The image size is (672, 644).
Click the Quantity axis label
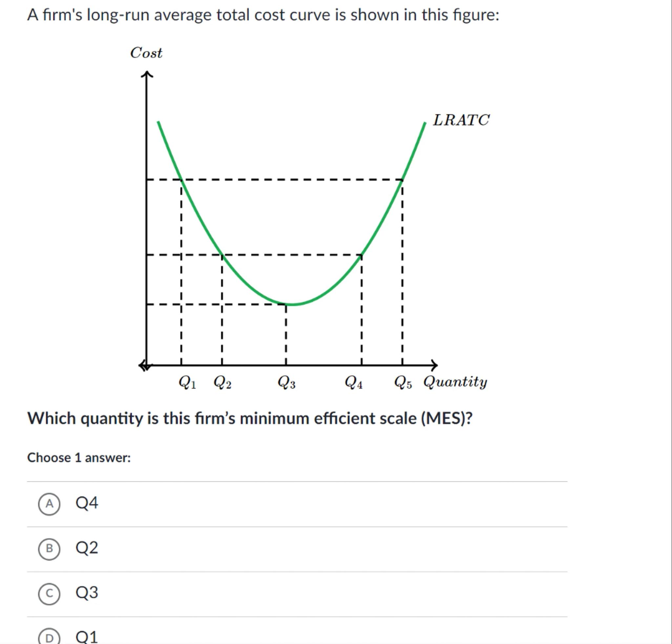tap(455, 382)
